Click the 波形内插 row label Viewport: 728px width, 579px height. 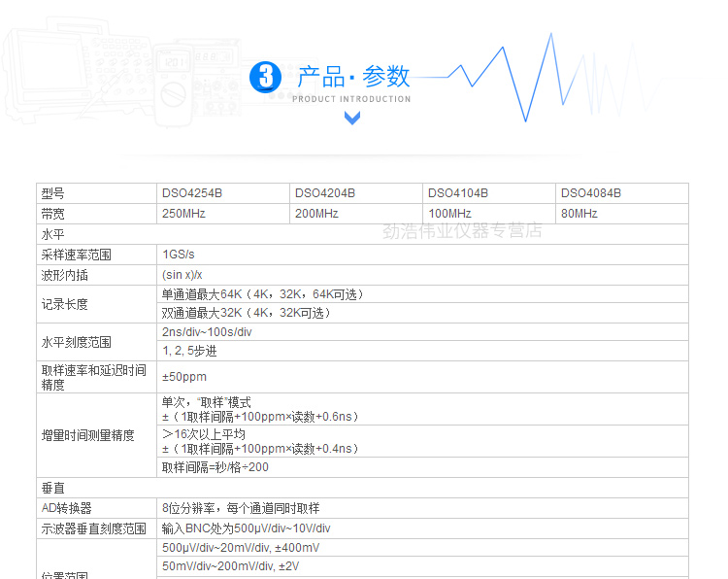pyautogui.click(x=64, y=275)
